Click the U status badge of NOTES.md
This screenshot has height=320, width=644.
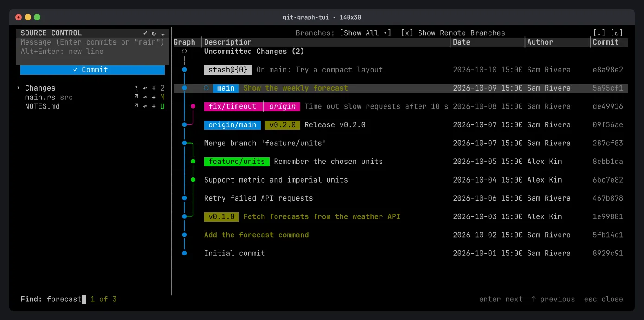pos(162,106)
